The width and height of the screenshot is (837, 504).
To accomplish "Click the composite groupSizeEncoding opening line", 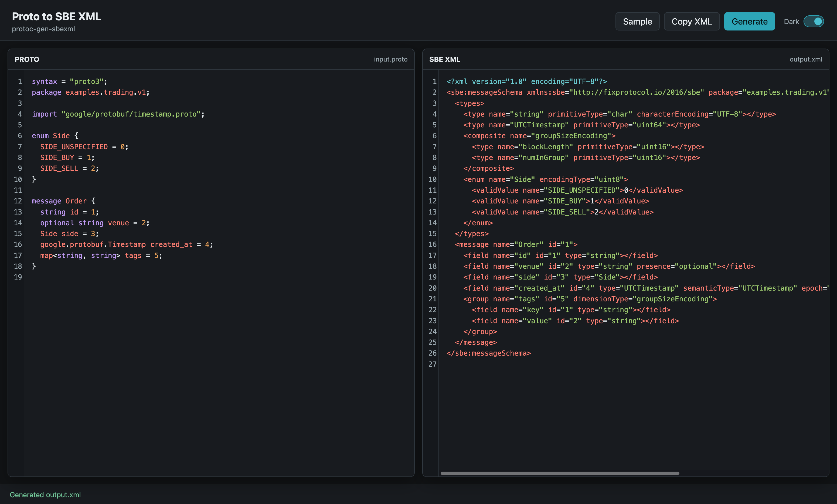I will coord(539,136).
